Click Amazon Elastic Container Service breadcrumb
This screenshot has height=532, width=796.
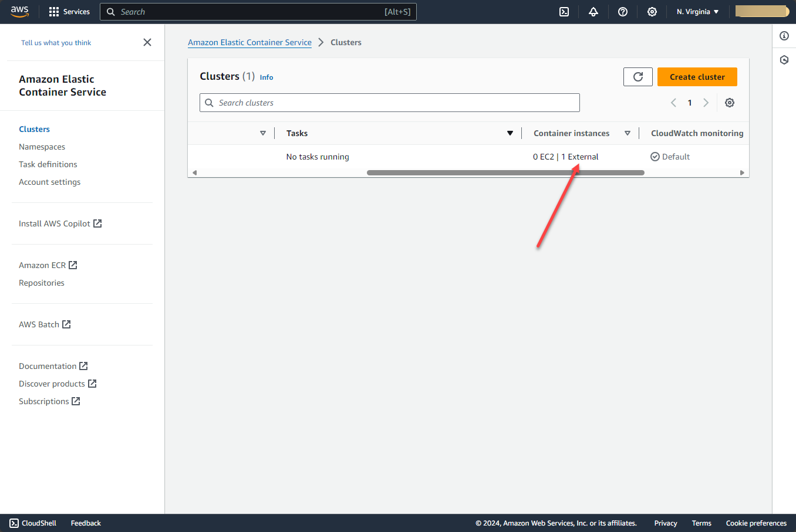[249, 42]
